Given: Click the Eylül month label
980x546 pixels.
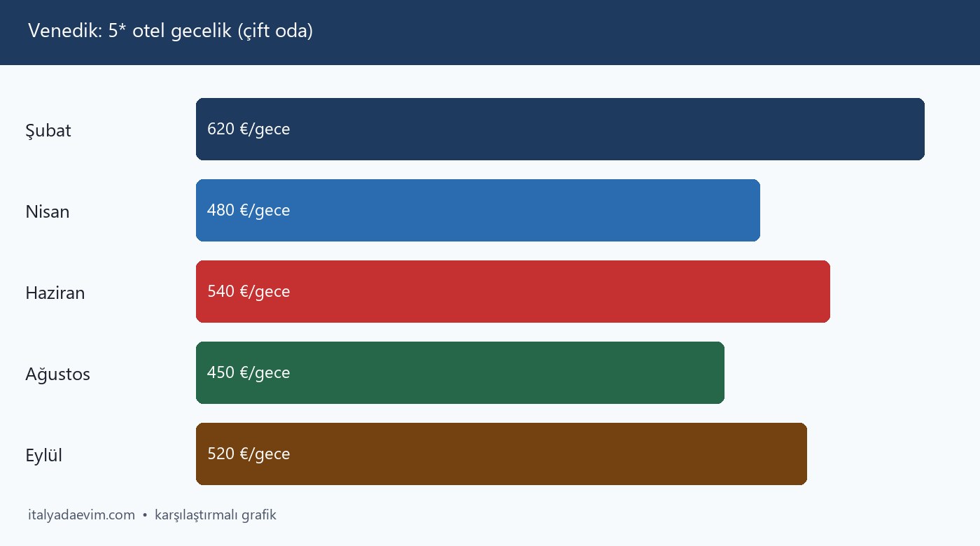Looking at the screenshot, I should point(44,455).
